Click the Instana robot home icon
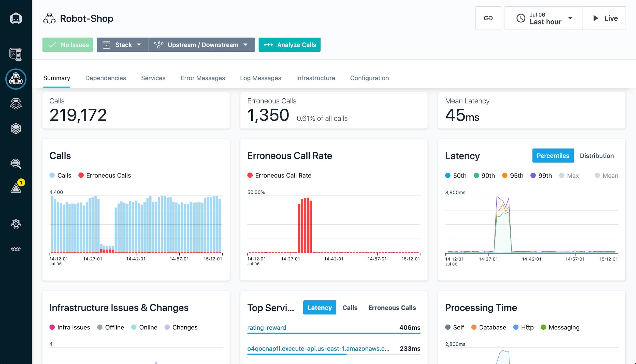636x364 pixels. click(16, 18)
